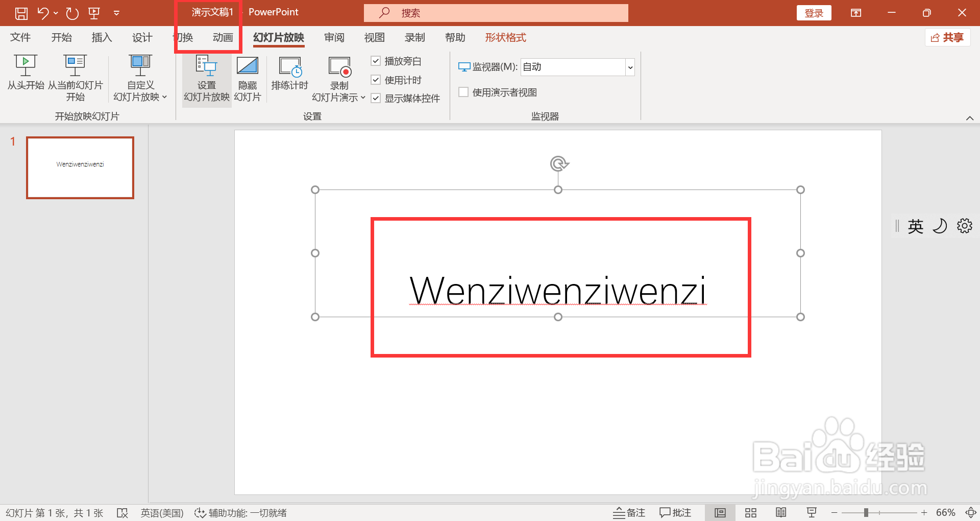Screen dimensions: 980x521
Task: Start slideshow from quick access toolbar icon
Action: pyautogui.click(x=94, y=13)
